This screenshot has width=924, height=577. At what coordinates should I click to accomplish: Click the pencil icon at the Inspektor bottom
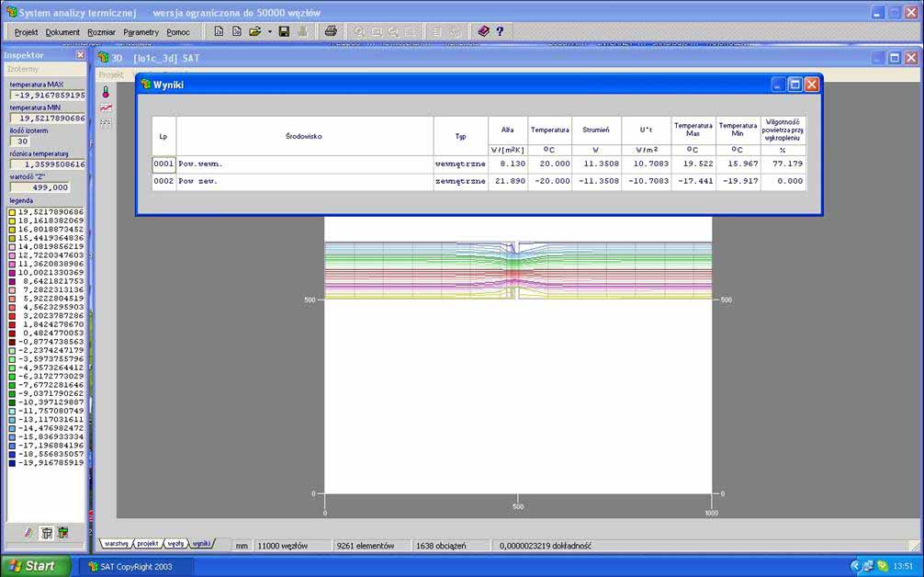(28, 533)
